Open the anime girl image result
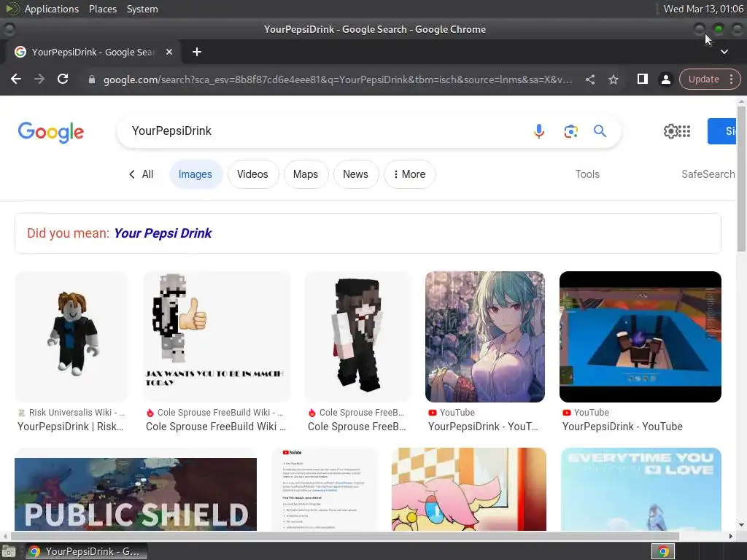747x560 pixels. click(x=485, y=337)
